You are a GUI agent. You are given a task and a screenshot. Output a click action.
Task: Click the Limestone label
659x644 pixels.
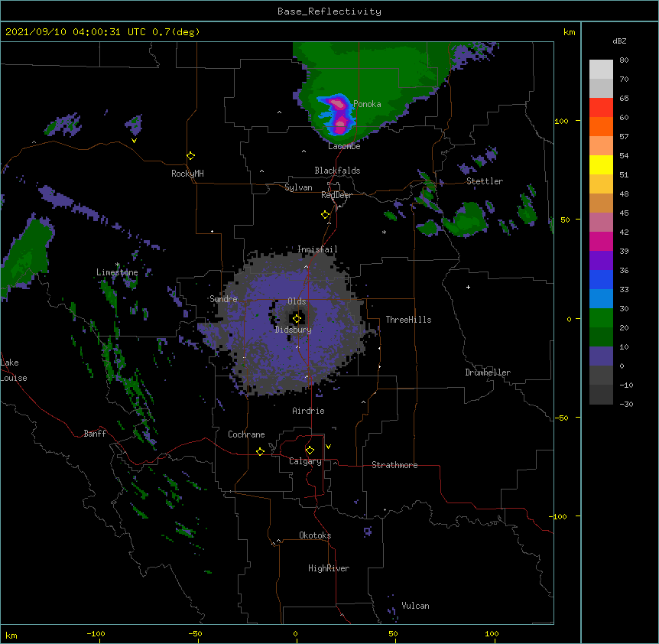point(117,272)
